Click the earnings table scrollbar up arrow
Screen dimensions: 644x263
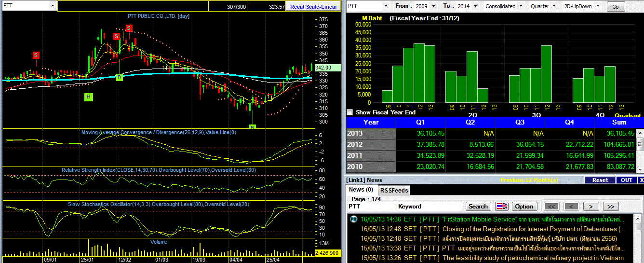pyautogui.click(x=640, y=132)
